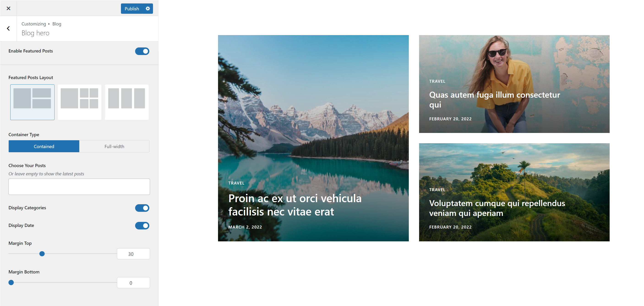
Task: Focus the Choose Your Posts input field
Action: tap(79, 187)
